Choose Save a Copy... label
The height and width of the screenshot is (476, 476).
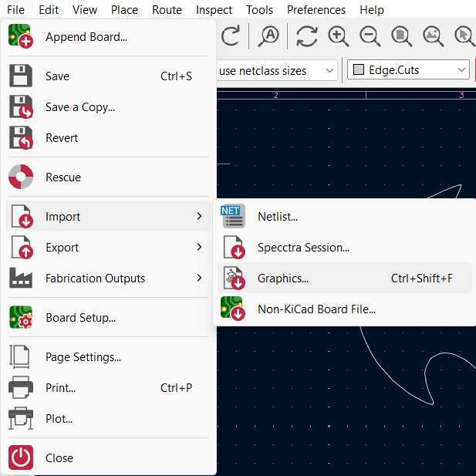(x=80, y=107)
